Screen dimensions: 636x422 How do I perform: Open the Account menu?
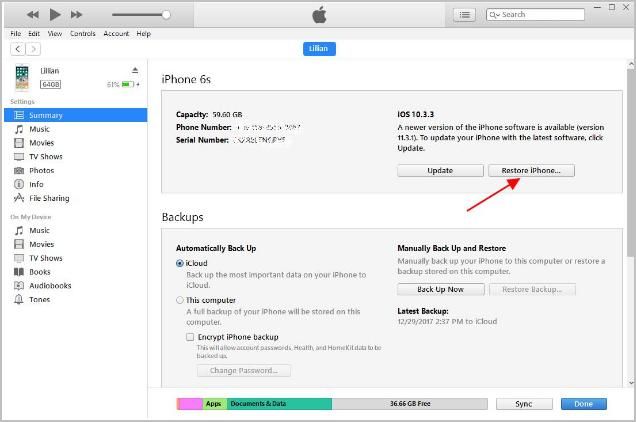(116, 33)
